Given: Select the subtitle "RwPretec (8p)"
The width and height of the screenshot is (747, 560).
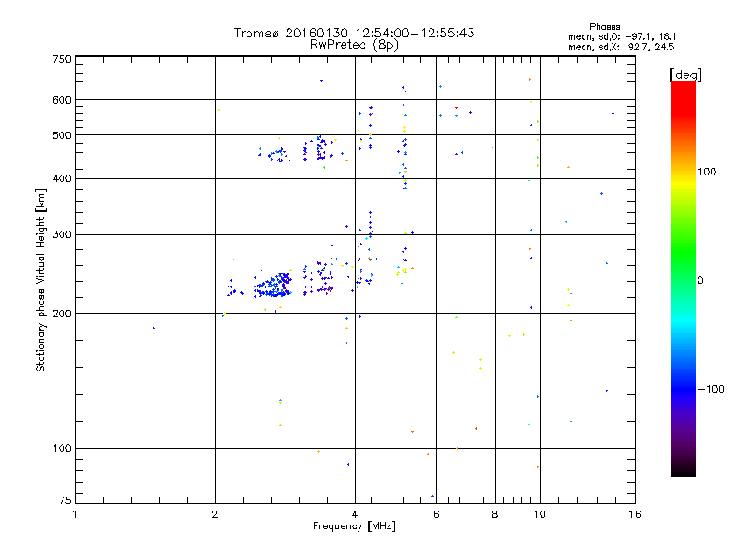Looking at the screenshot, I should coord(354,45).
